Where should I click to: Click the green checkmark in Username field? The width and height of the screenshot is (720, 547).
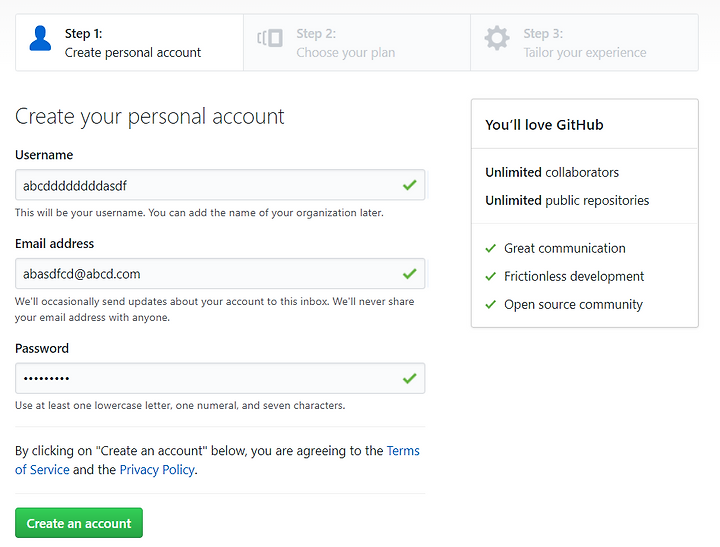(x=410, y=185)
